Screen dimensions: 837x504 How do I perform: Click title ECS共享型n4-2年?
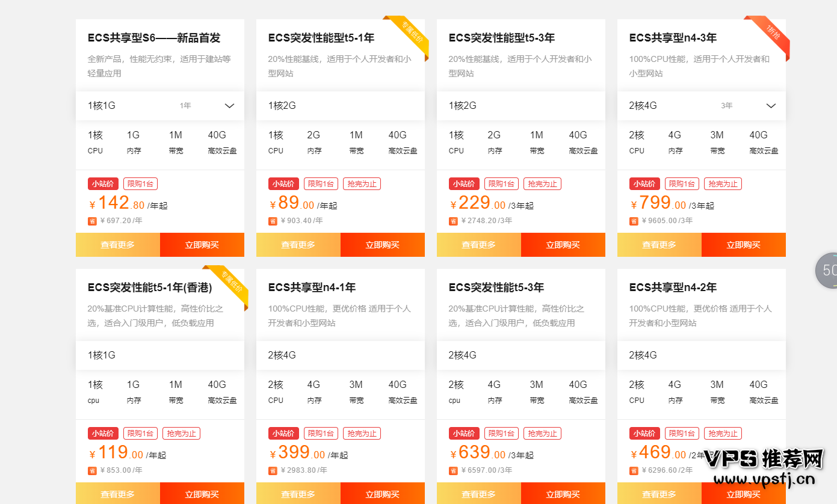tap(673, 287)
